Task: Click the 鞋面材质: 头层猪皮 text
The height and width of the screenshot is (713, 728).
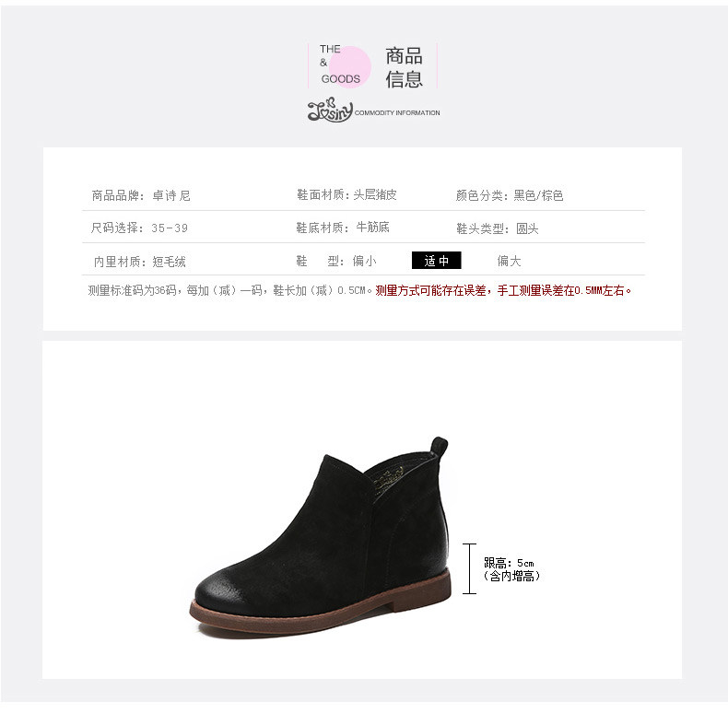Action: pyautogui.click(x=346, y=195)
